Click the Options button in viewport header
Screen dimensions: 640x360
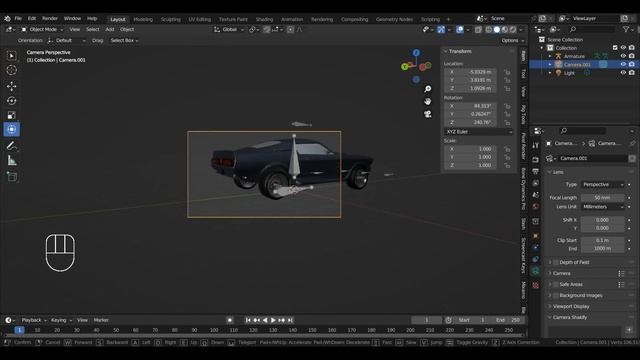click(513, 40)
